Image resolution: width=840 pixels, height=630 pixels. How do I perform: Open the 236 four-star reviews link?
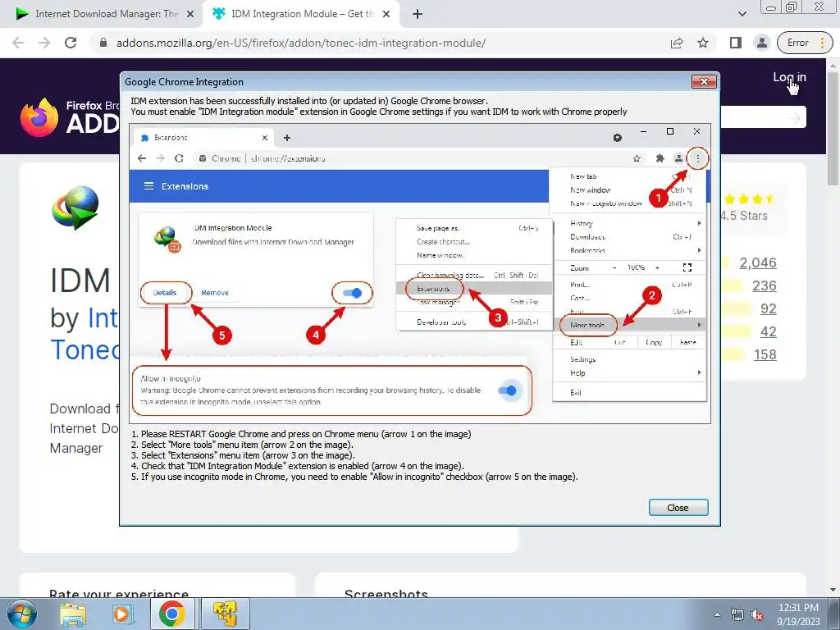[764, 285]
